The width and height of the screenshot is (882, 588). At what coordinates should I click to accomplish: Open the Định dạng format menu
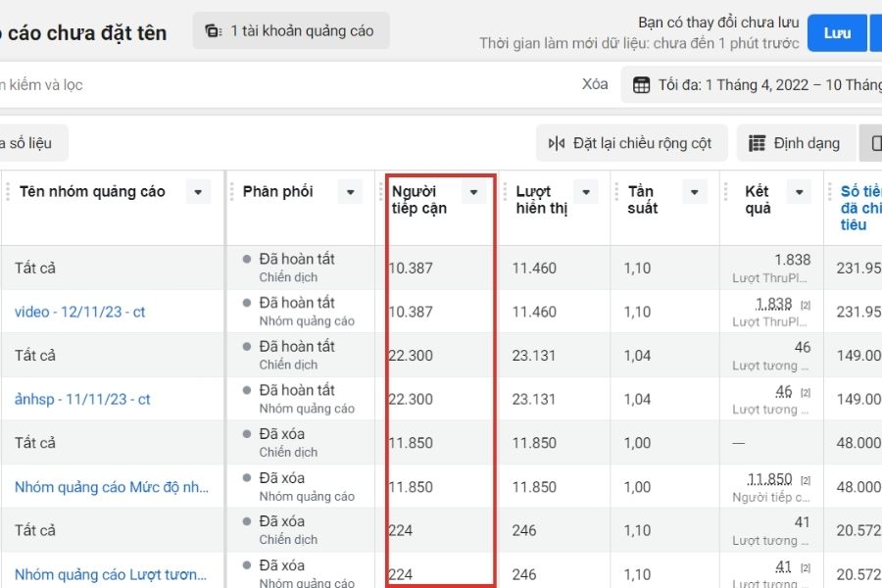click(796, 143)
